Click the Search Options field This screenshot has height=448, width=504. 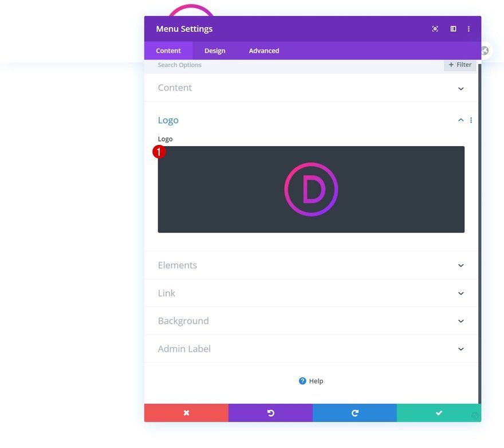pyautogui.click(x=229, y=65)
